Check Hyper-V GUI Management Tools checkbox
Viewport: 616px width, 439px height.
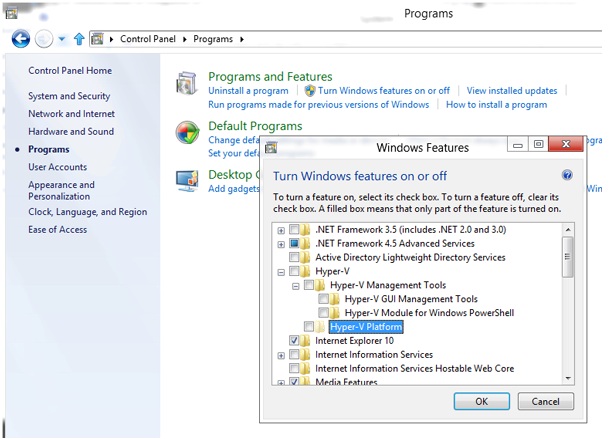click(x=323, y=299)
